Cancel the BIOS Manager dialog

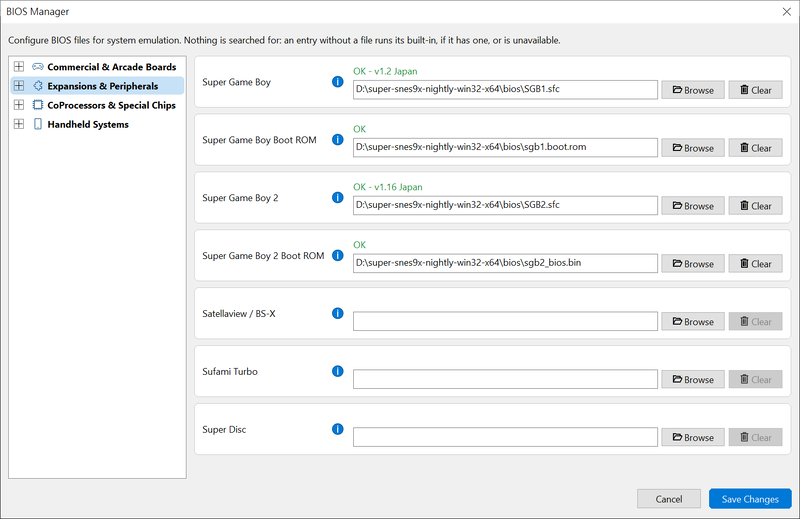[x=668, y=499]
